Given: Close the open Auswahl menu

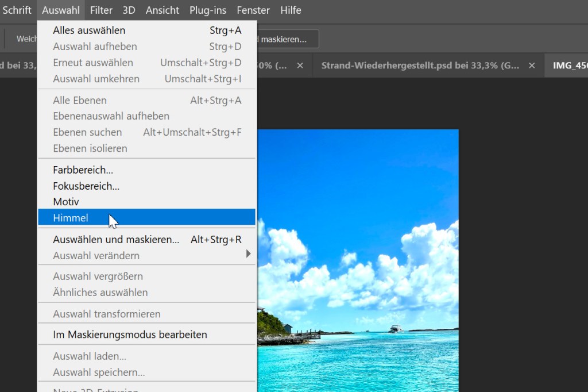Looking at the screenshot, I should pos(61,10).
